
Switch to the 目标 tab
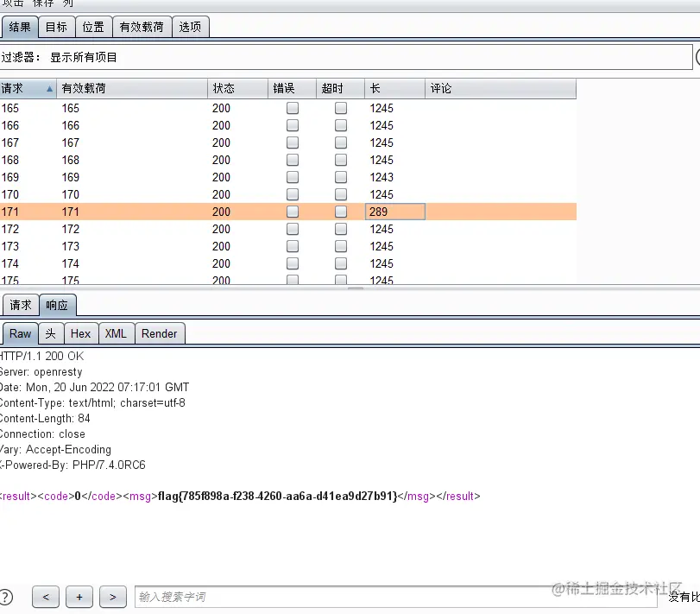coord(56,28)
